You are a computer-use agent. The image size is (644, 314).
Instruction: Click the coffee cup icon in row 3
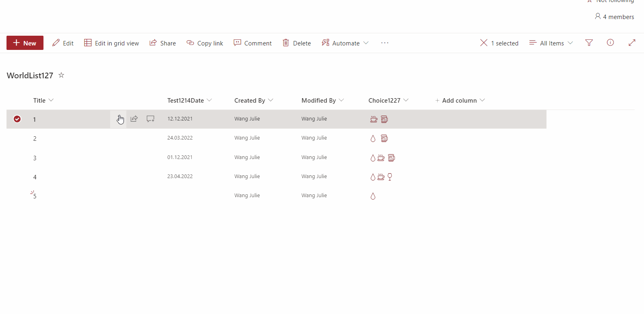[381, 158]
